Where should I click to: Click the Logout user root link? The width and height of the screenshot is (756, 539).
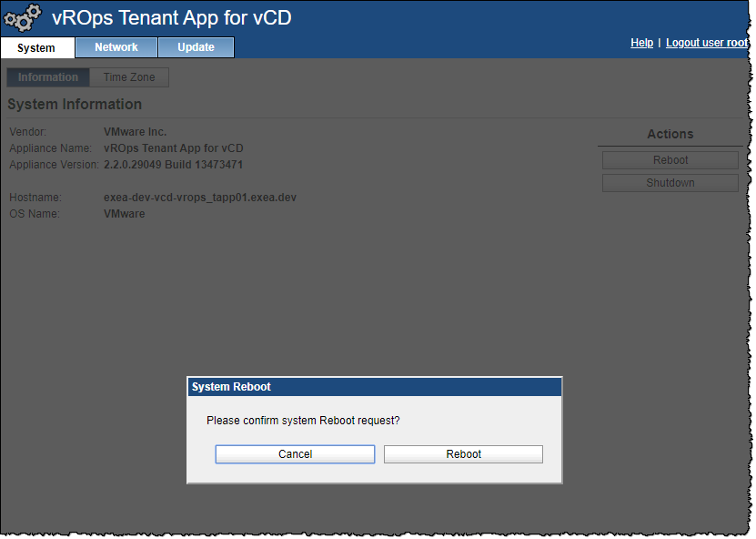tap(707, 43)
